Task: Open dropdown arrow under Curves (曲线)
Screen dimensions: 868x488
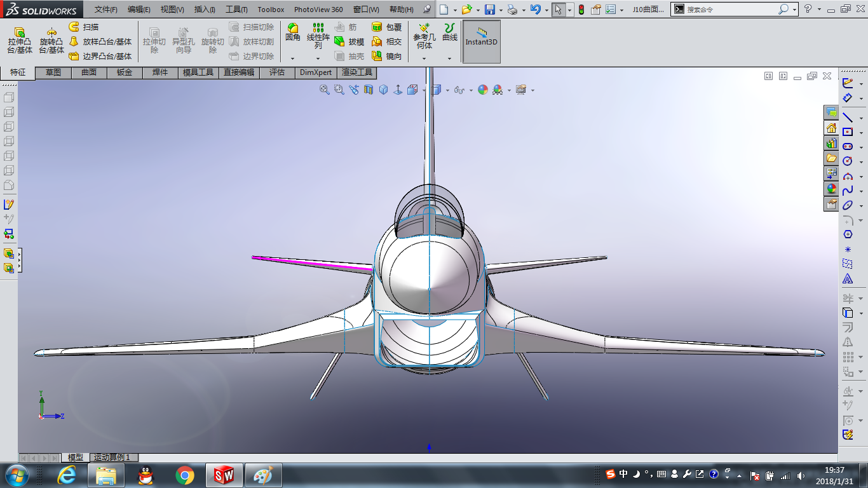Action: [x=450, y=58]
